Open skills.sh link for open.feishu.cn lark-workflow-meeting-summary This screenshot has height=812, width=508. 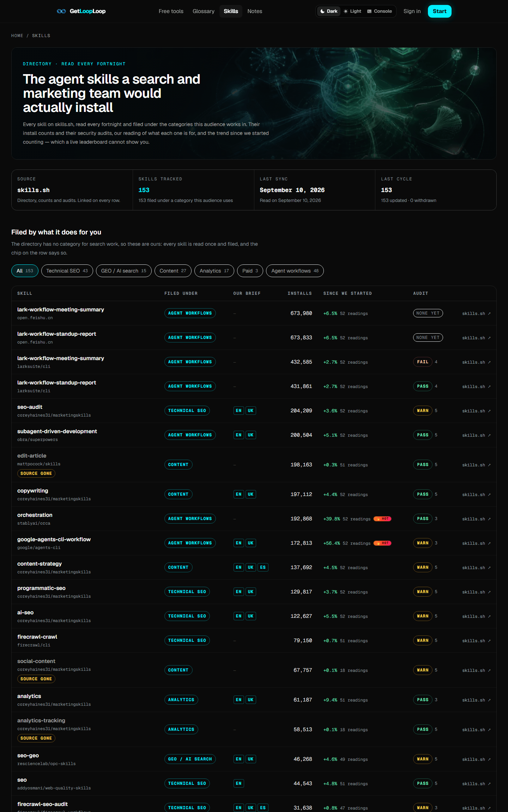pos(476,314)
